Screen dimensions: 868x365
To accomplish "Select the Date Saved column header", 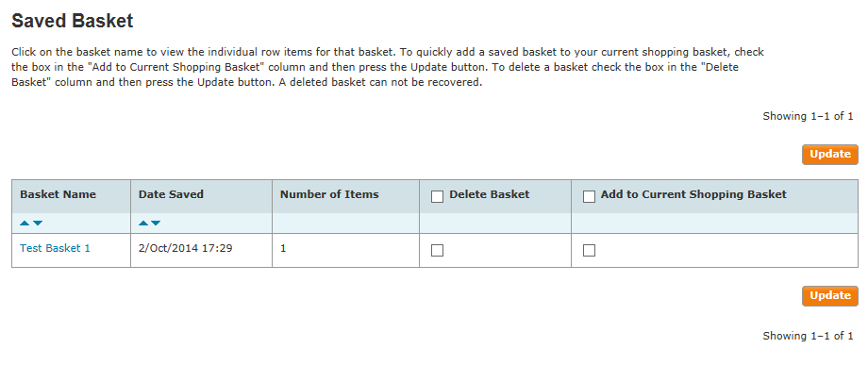I will click(171, 194).
